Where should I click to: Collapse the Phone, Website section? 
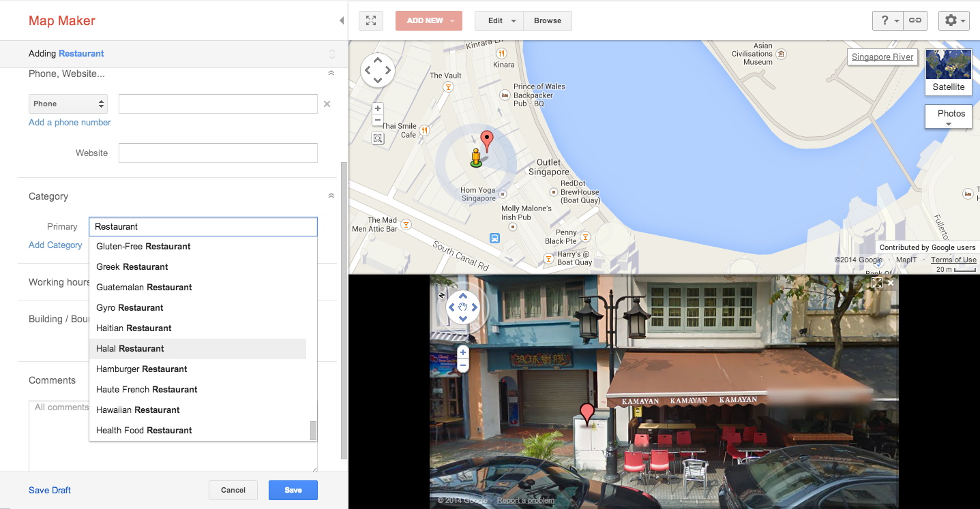tap(331, 73)
